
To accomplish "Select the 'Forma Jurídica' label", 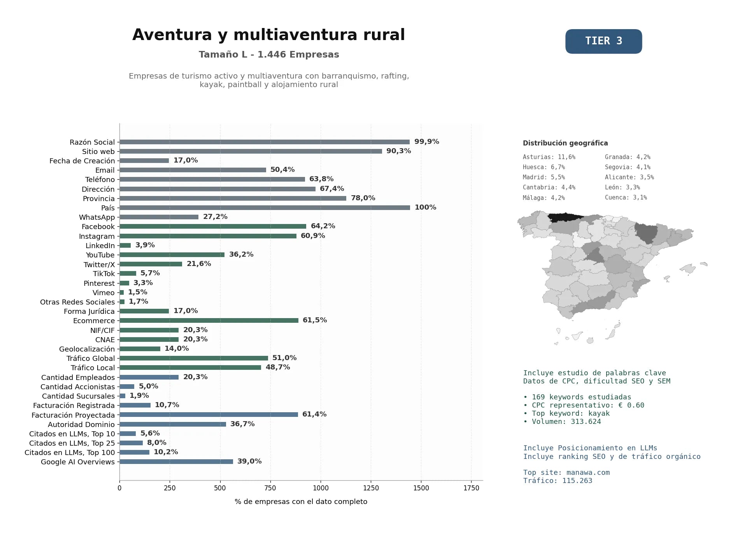I will [89, 311].
